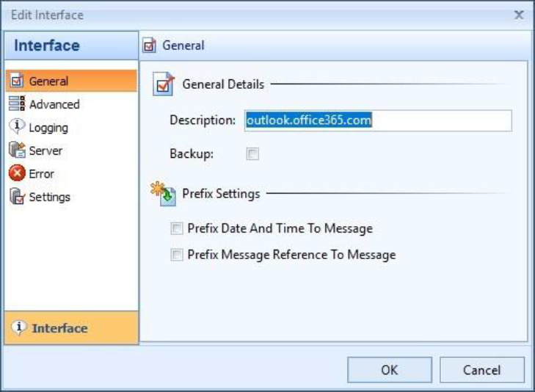
Task: Open the Advanced page
Action: [x=54, y=104]
